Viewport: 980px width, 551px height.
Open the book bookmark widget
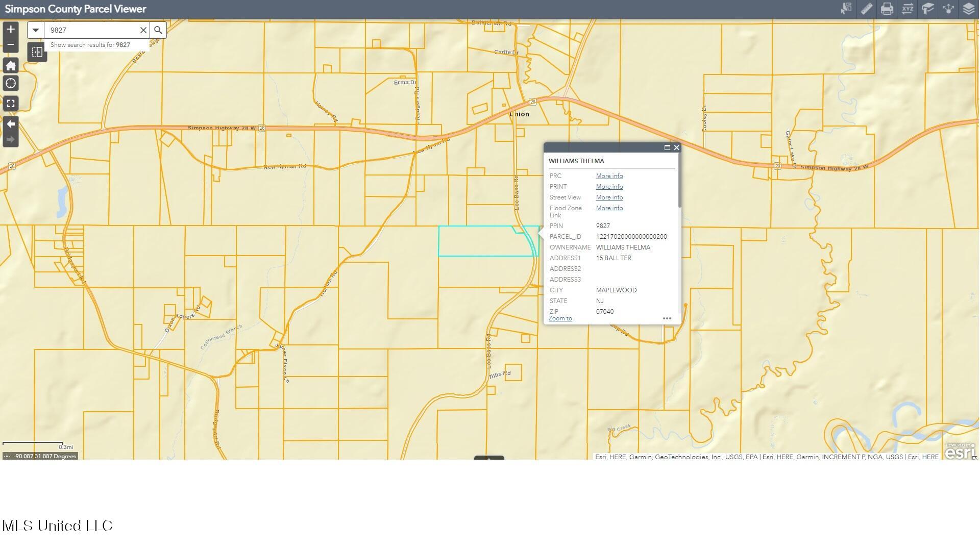coord(928,9)
